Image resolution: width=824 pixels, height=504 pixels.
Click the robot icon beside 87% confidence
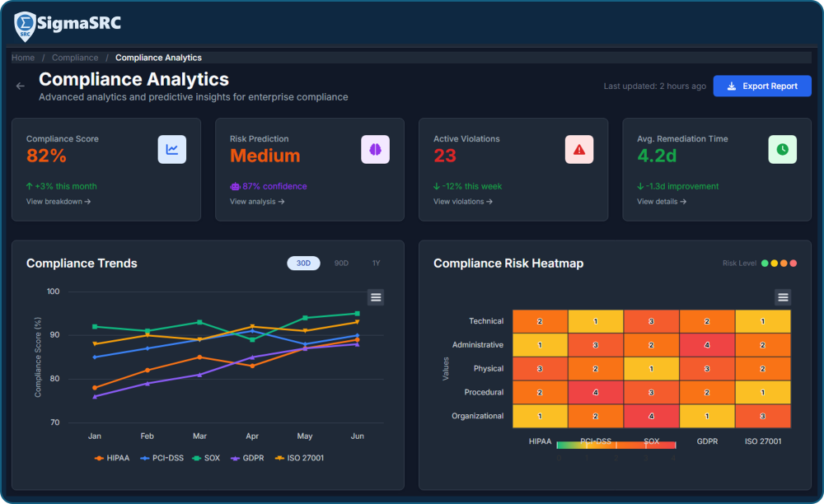[235, 186]
